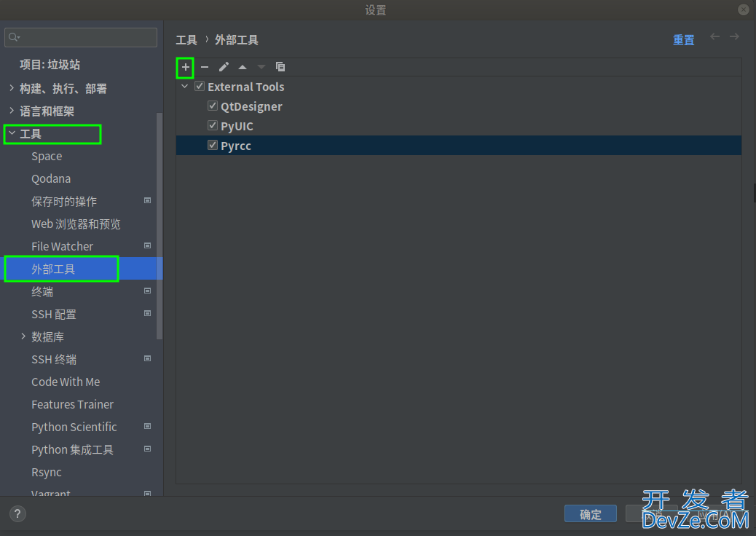Uncheck the PyUIC checkbox
The height and width of the screenshot is (536, 756).
tap(213, 125)
